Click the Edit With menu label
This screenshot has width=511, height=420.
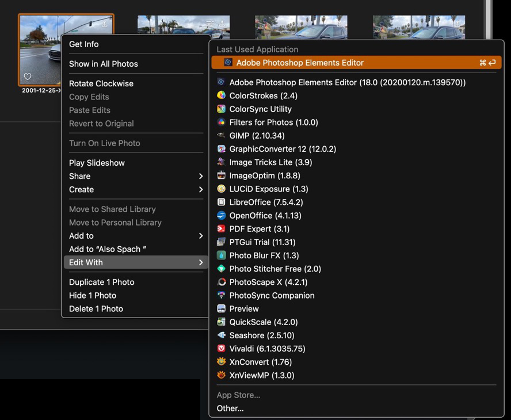click(86, 262)
